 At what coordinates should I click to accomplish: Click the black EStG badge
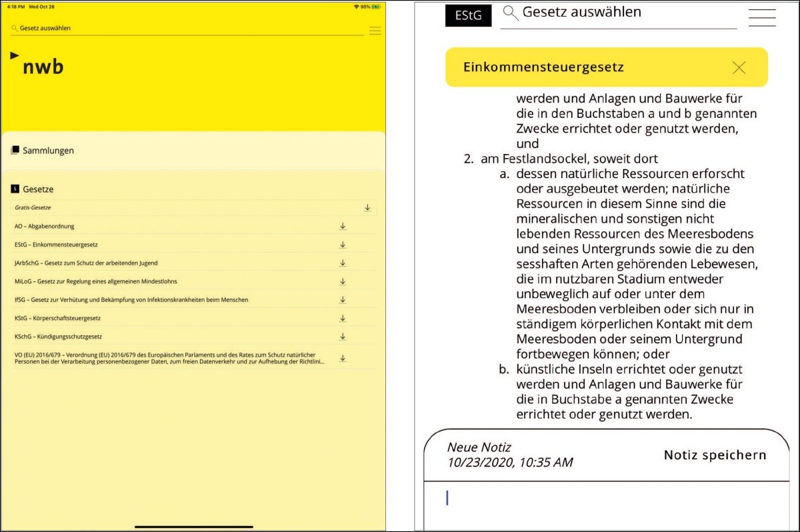468,15
